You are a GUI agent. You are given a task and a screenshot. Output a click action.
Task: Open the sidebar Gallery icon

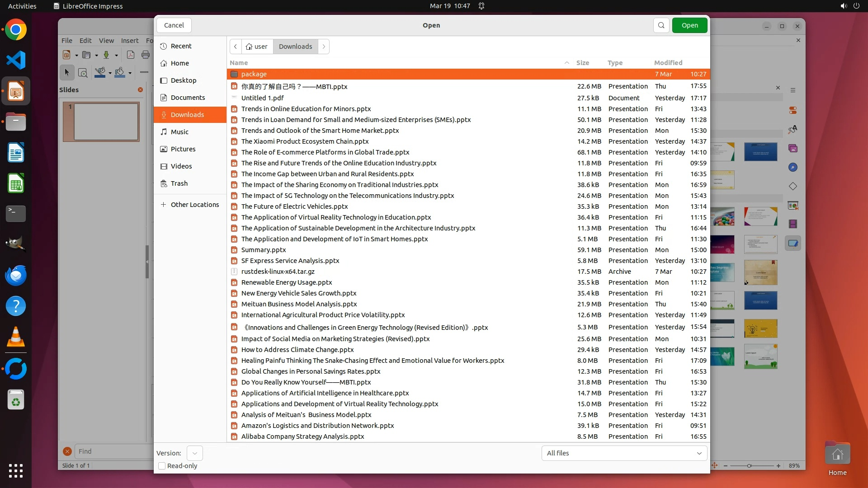click(793, 149)
